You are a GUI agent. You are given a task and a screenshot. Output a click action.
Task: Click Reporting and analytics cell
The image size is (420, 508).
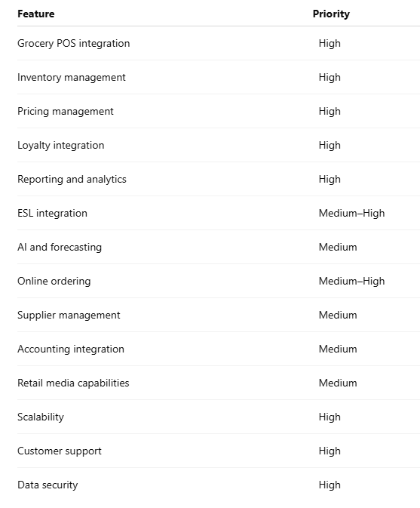coord(72,180)
